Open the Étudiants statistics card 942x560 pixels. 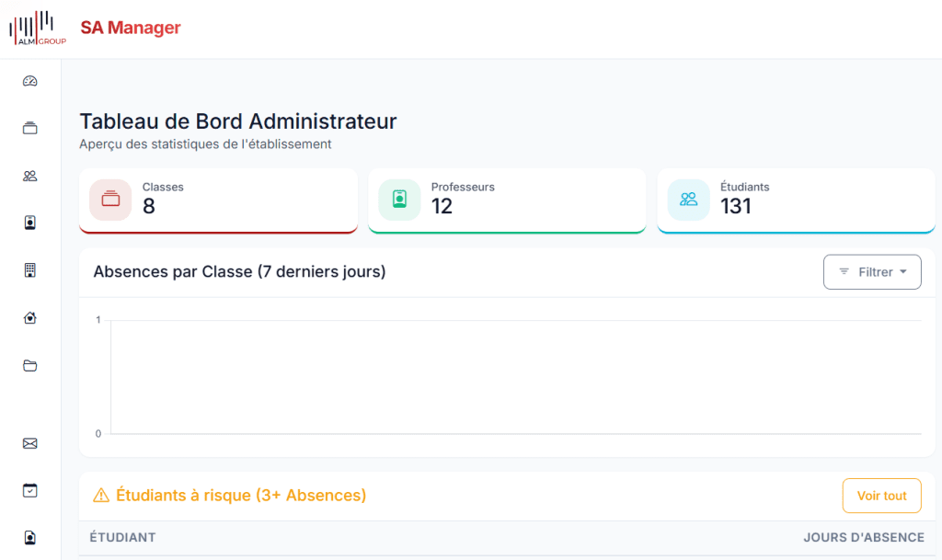coord(796,200)
